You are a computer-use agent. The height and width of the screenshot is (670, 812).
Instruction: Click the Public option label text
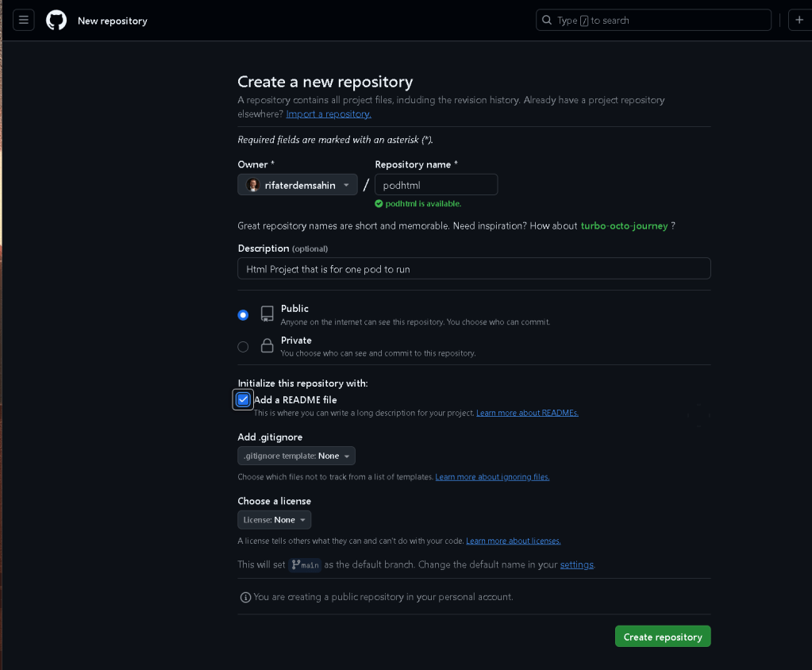(294, 308)
